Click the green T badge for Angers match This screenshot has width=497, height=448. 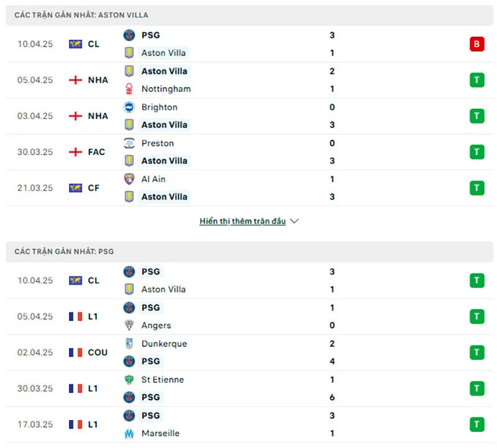pos(476,316)
